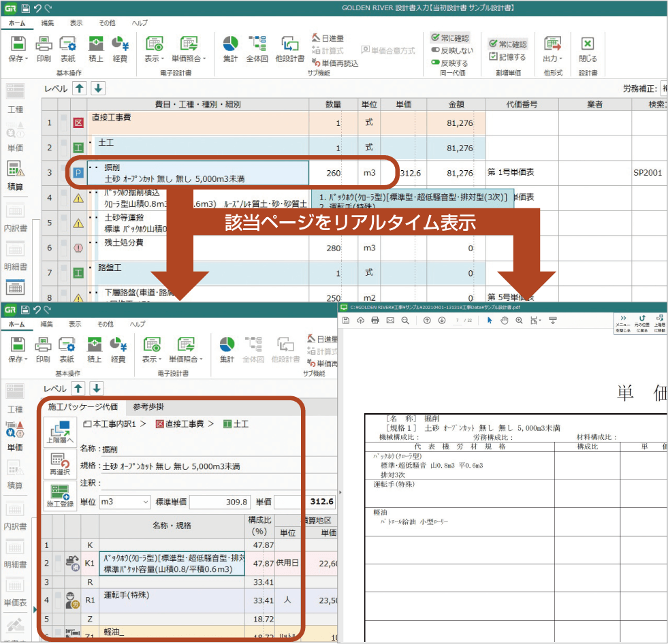
Task: Toggle 単価合意方式 option in 設計書入力 window
Action: (388, 50)
